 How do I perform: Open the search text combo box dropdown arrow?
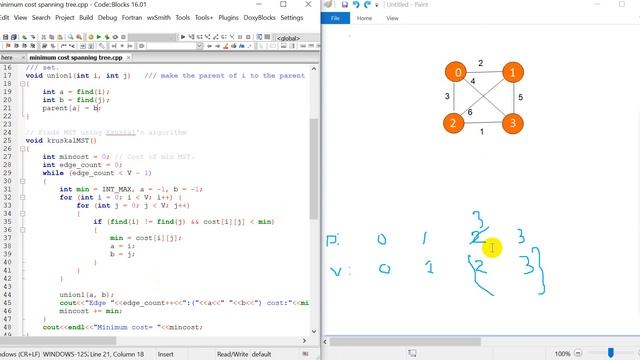point(200,46)
